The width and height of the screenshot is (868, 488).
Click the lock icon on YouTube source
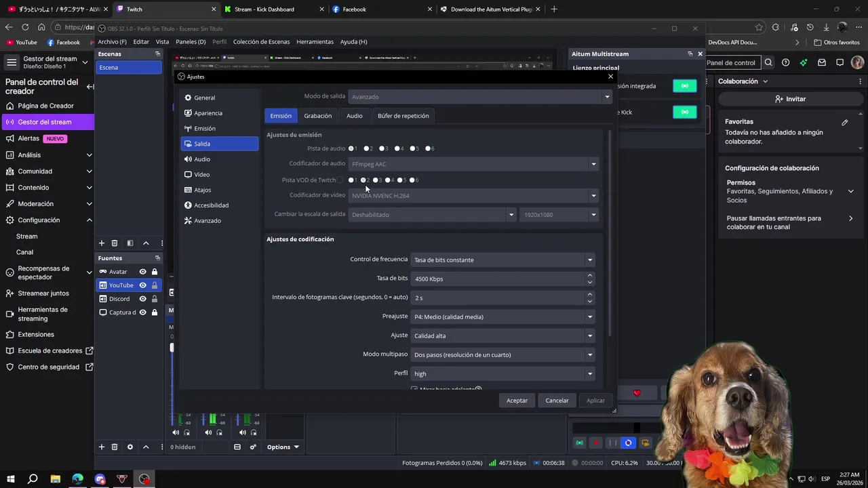(x=155, y=285)
